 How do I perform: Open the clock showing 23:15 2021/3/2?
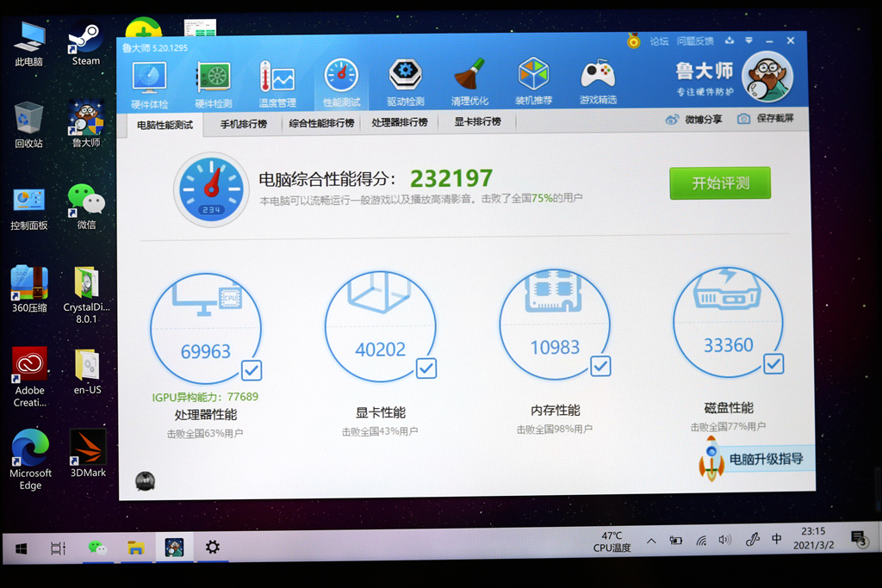813,538
